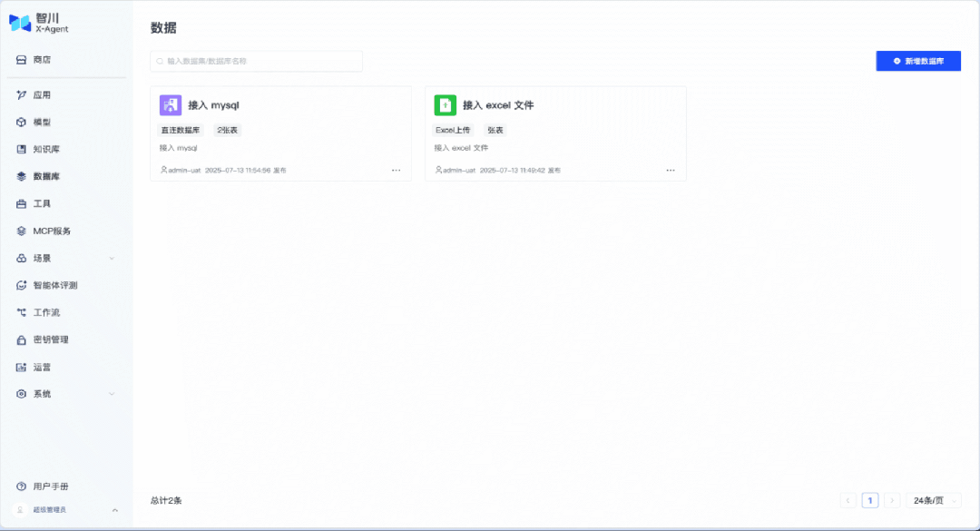Click the 知识库 book icon in sidebar
The height and width of the screenshot is (531, 980).
pos(22,150)
